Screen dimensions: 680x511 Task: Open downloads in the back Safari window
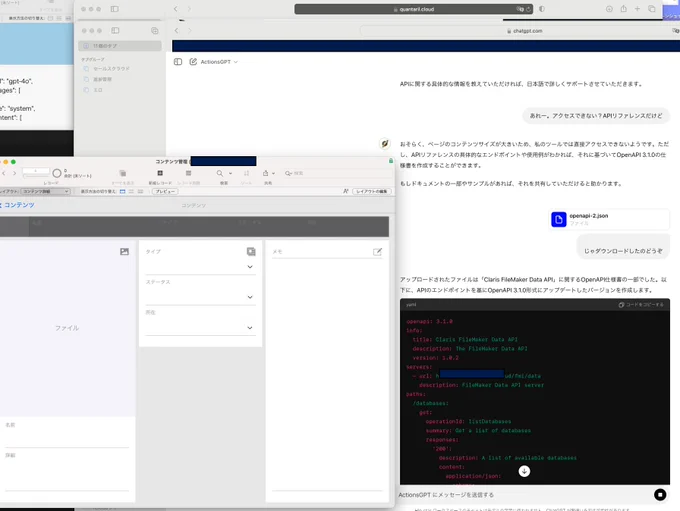(x=609, y=9)
